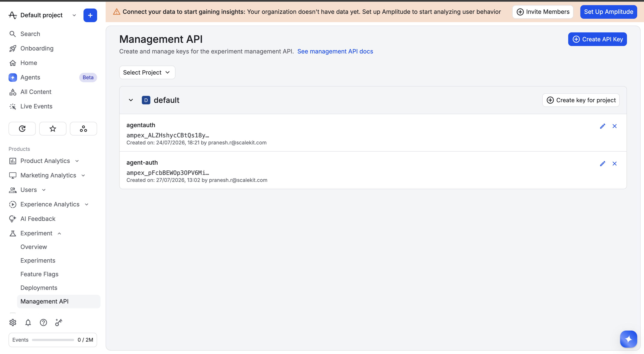Image resolution: width=644 pixels, height=354 pixels.
Task: Click the agentauth key name
Action: click(141, 125)
